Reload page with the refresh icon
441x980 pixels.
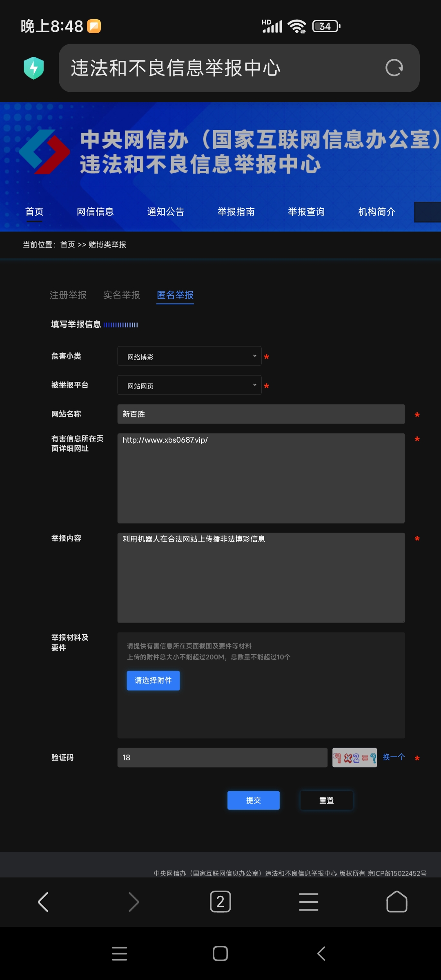(x=394, y=68)
